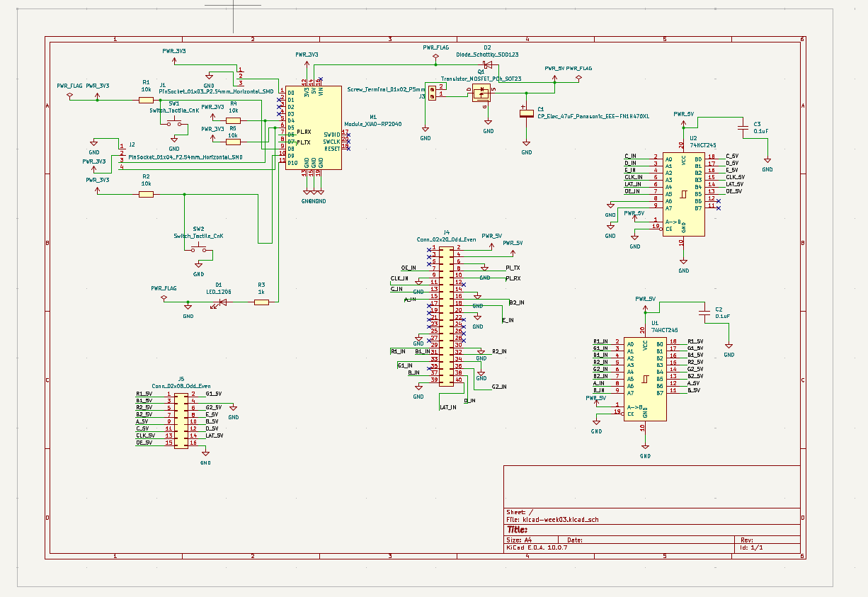The width and height of the screenshot is (868, 597).
Task: Select the C3 0.1uF capacitor symbol
Action: [x=743, y=127]
